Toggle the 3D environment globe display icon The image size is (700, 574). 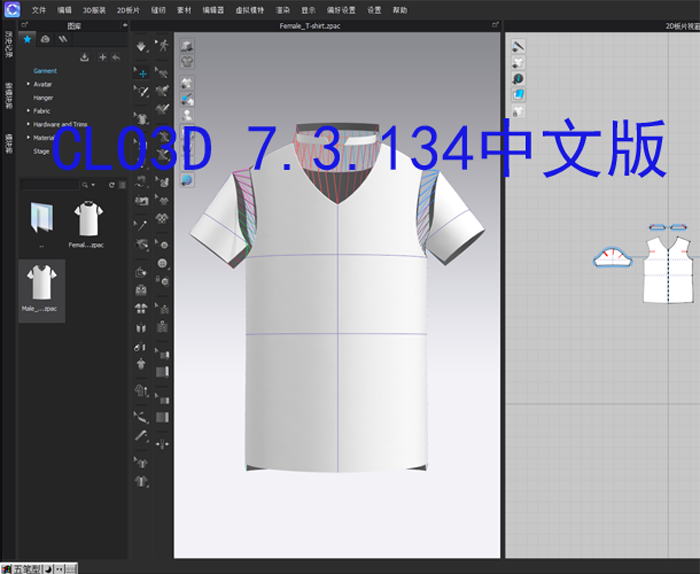coord(187,180)
